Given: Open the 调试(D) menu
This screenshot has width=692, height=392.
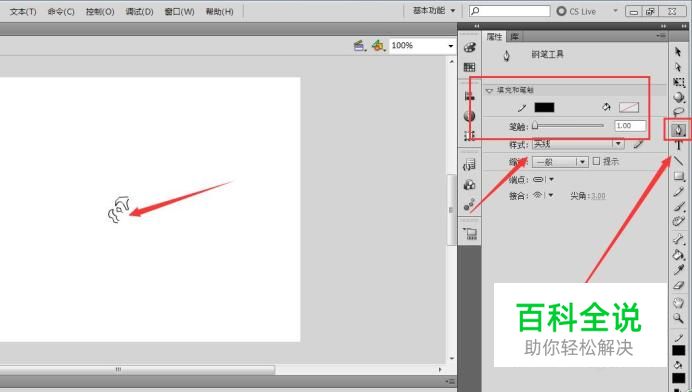Looking at the screenshot, I should click(139, 11).
